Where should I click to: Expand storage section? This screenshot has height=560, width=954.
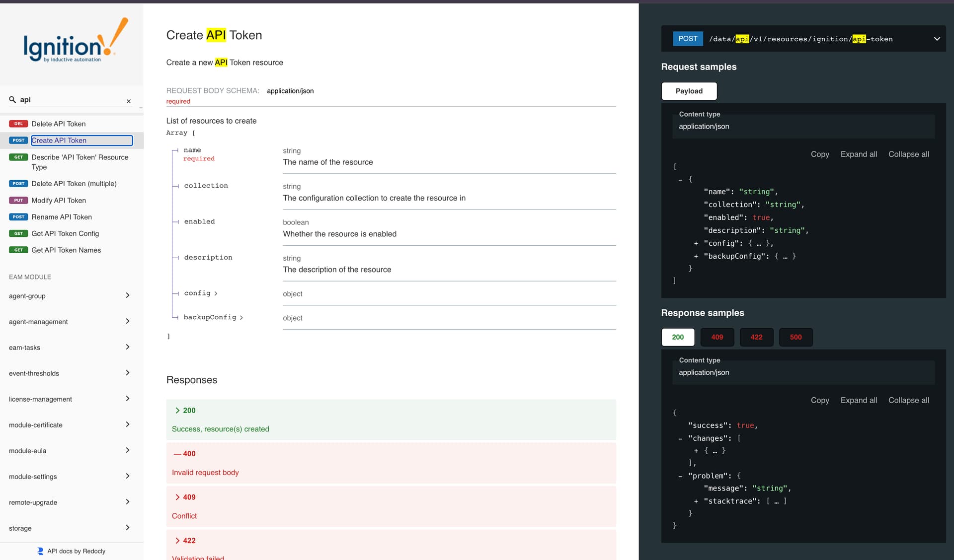click(x=72, y=528)
